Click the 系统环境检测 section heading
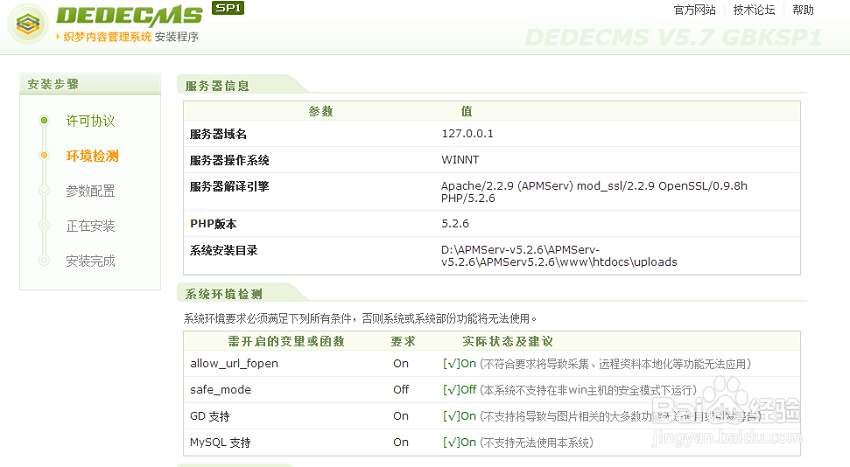The height and width of the screenshot is (467, 850). click(x=224, y=294)
